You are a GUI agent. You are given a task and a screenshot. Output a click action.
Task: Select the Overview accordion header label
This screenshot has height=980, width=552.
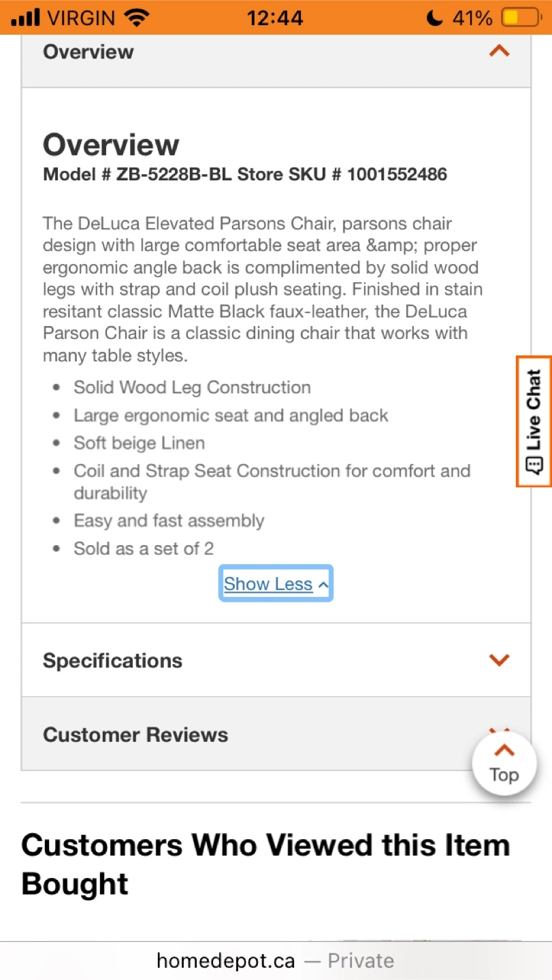click(88, 52)
